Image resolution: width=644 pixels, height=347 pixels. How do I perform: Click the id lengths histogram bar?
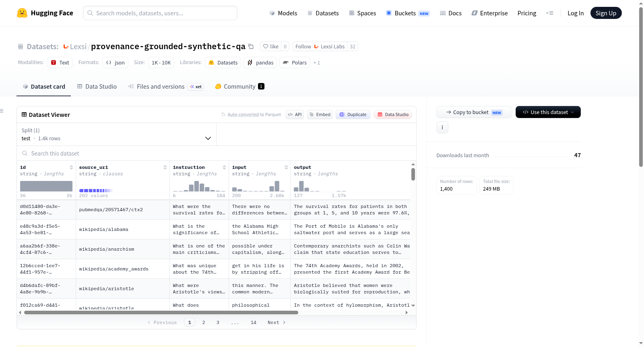46,186
